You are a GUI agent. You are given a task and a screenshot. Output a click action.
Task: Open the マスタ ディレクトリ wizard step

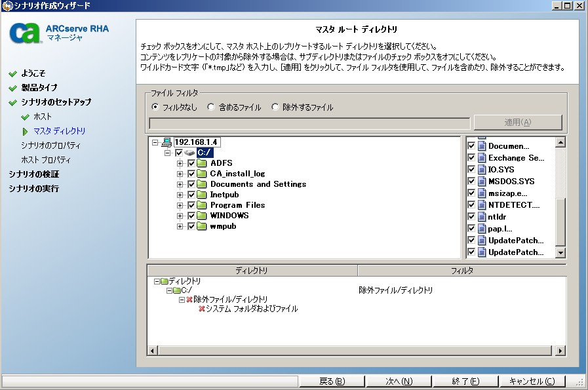pos(59,131)
